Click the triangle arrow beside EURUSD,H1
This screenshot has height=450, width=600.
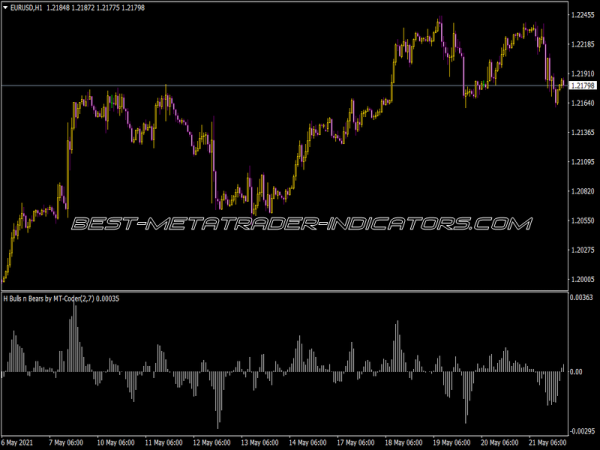point(6,8)
